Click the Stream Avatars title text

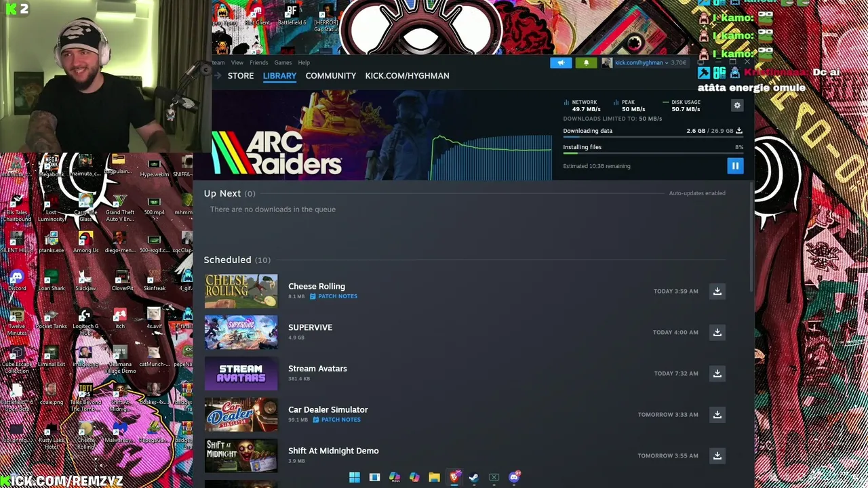[317, 369]
